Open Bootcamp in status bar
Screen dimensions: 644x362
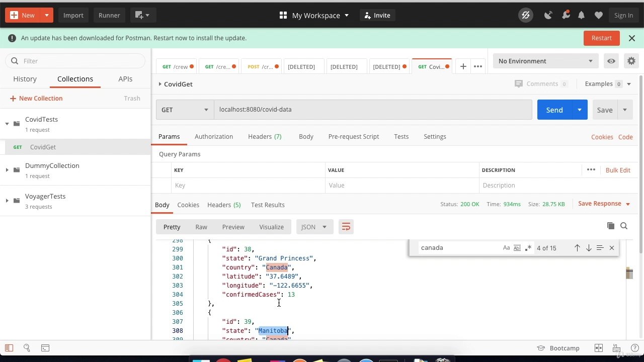click(558, 348)
